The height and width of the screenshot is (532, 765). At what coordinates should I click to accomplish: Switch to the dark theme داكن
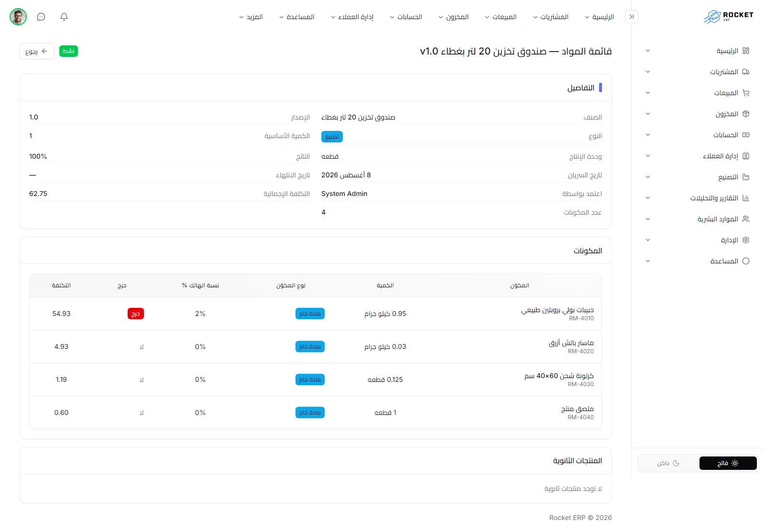[x=668, y=463]
